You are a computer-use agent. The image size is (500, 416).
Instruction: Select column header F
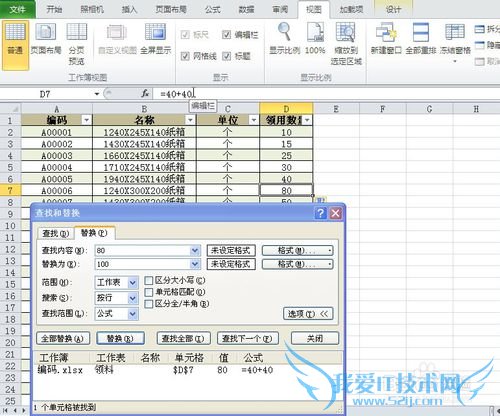(383, 109)
